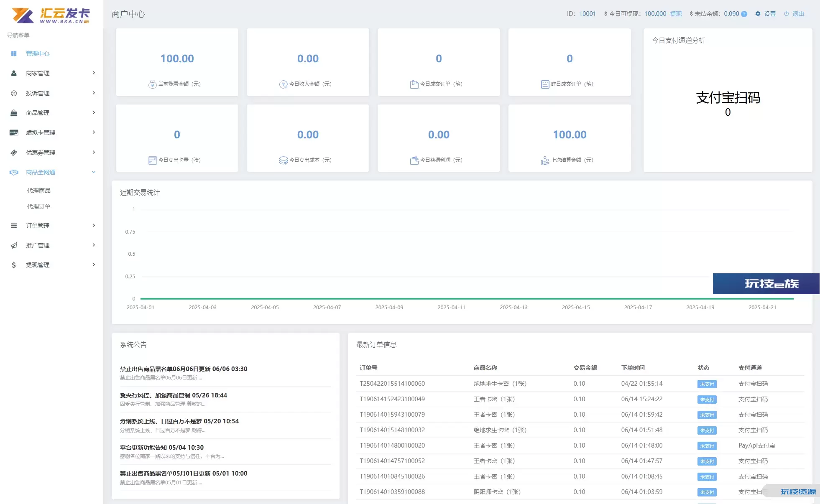Click 退出 to log out
The width and height of the screenshot is (820, 504).
(x=797, y=14)
